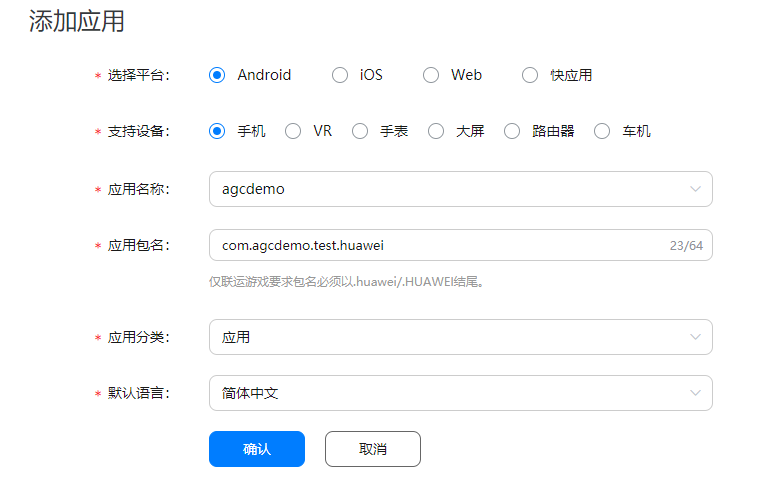Select the Web platform option
Viewport: 757px width, 490px height.
(x=431, y=75)
